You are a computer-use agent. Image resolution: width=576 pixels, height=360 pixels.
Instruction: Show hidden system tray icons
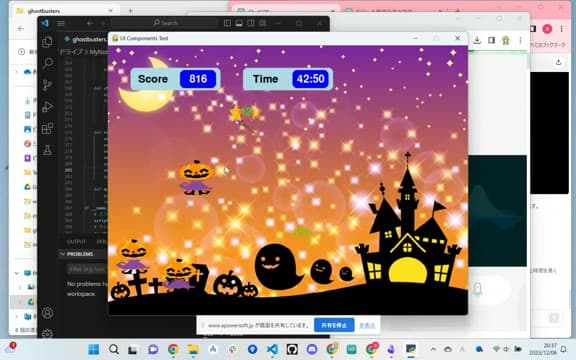(x=433, y=349)
